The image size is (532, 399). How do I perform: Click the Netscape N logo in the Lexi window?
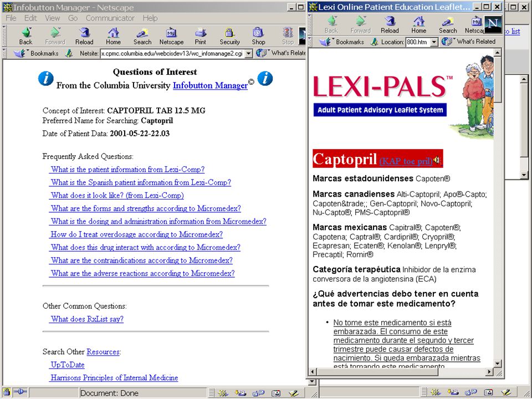493,25
